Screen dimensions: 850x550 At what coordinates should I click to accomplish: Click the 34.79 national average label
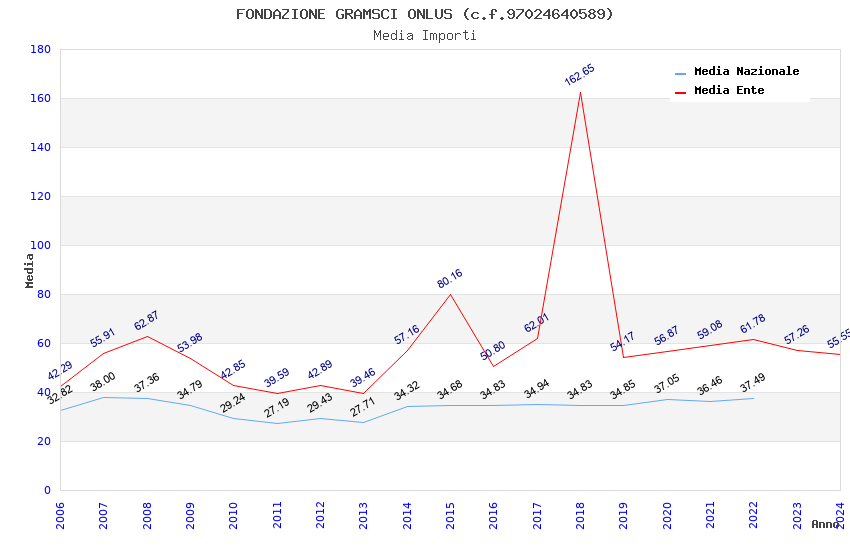[190, 389]
